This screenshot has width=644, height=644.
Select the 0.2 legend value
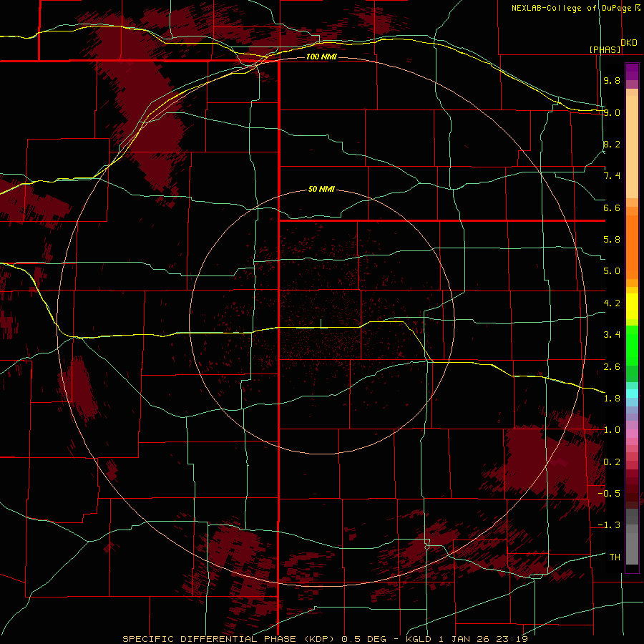pyautogui.click(x=612, y=462)
